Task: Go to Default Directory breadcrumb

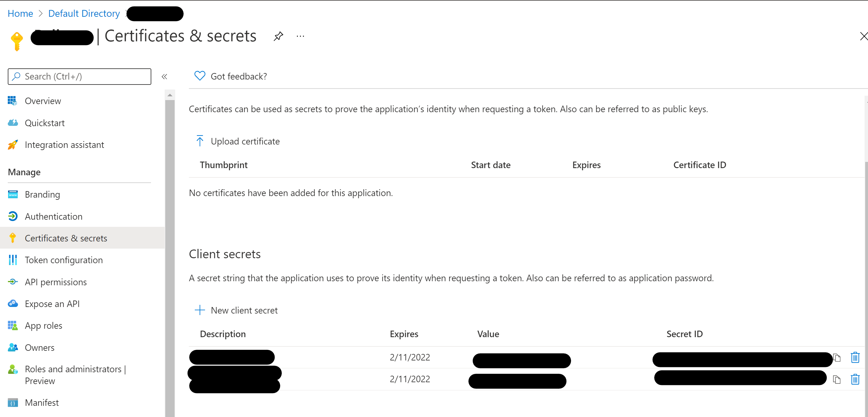Action: [84, 13]
